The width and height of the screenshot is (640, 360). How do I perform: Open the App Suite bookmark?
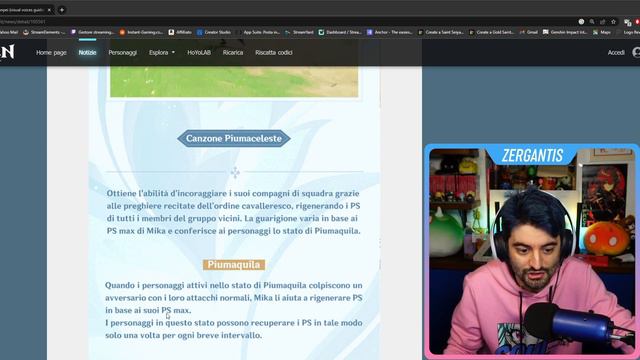click(x=258, y=32)
